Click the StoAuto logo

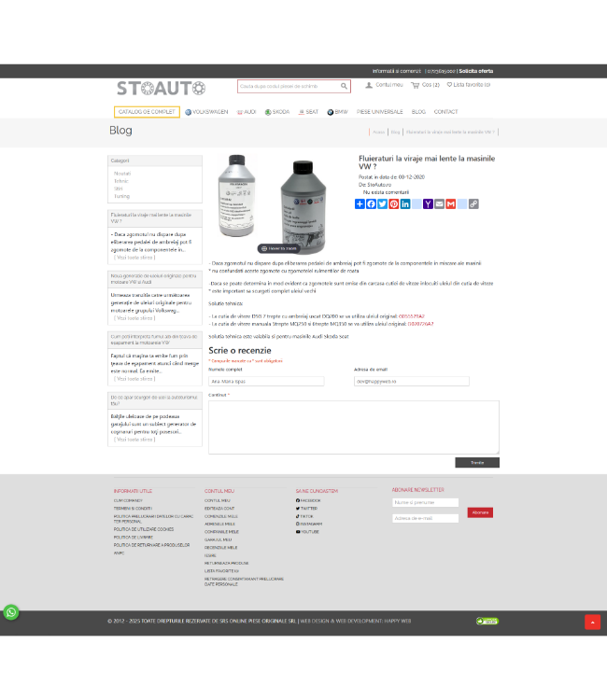162,89
